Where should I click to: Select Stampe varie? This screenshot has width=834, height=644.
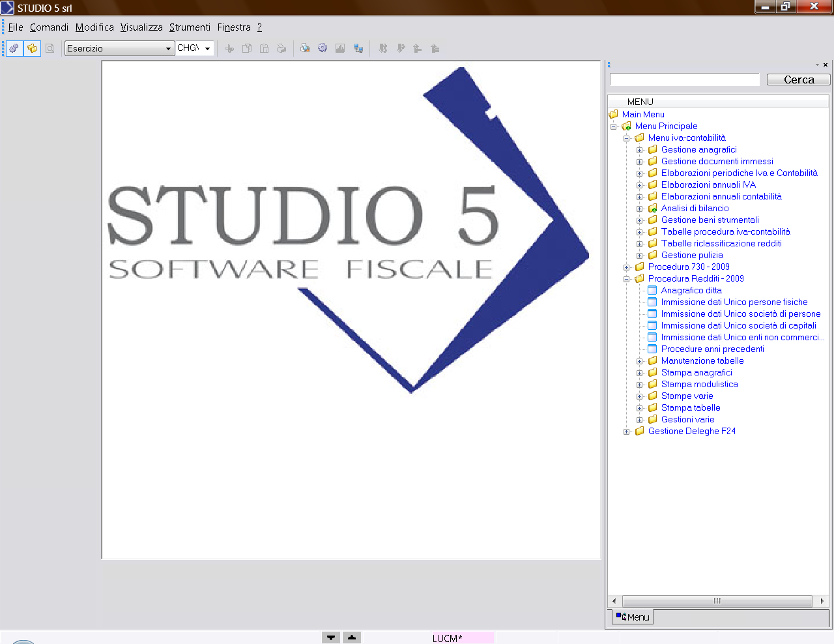click(x=687, y=396)
